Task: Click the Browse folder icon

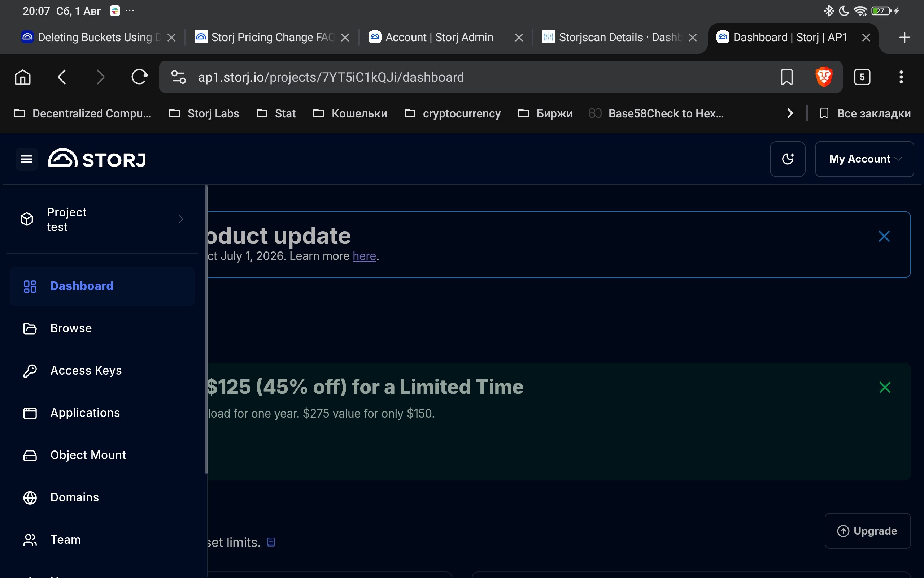Action: [x=30, y=328]
